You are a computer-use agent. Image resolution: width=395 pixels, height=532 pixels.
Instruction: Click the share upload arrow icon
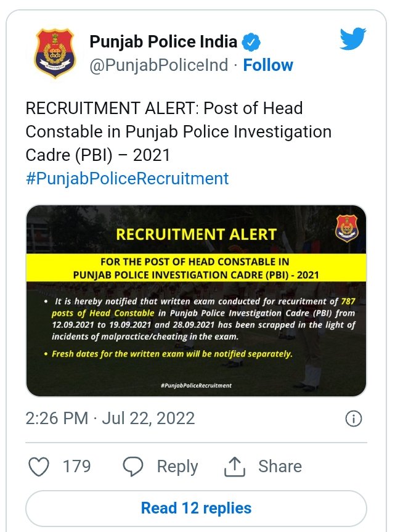click(235, 467)
